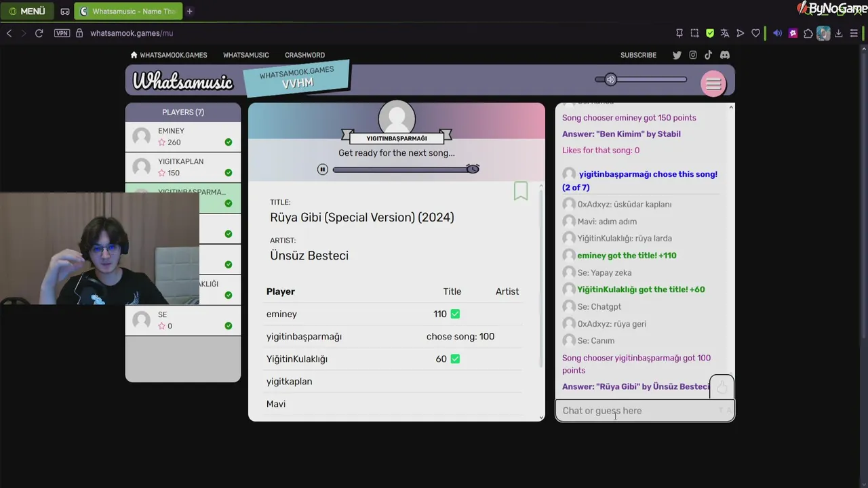
Task: Click the Mavi row in results table
Action: click(394, 404)
